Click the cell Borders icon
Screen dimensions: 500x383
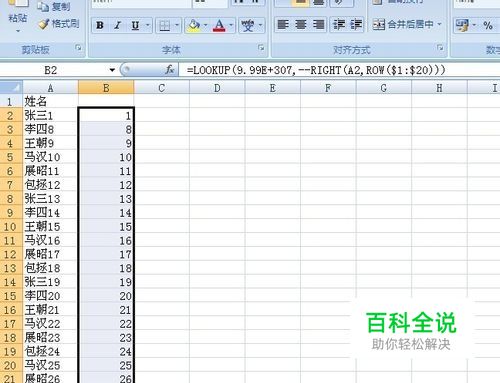click(165, 25)
